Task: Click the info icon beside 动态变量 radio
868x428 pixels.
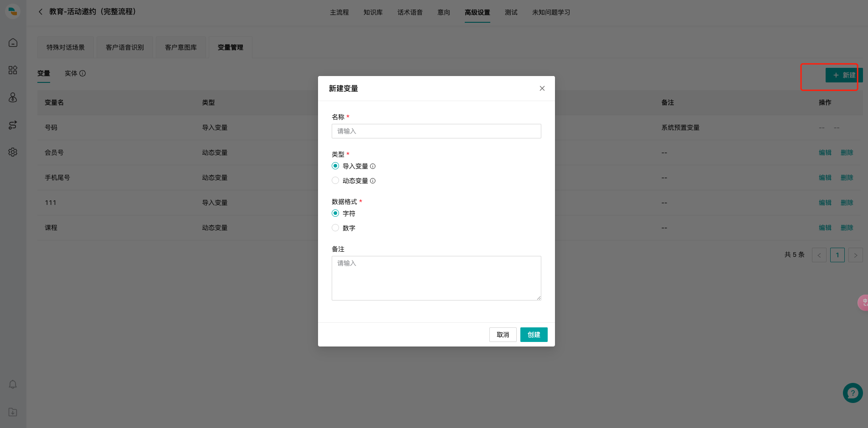Action: (x=373, y=181)
